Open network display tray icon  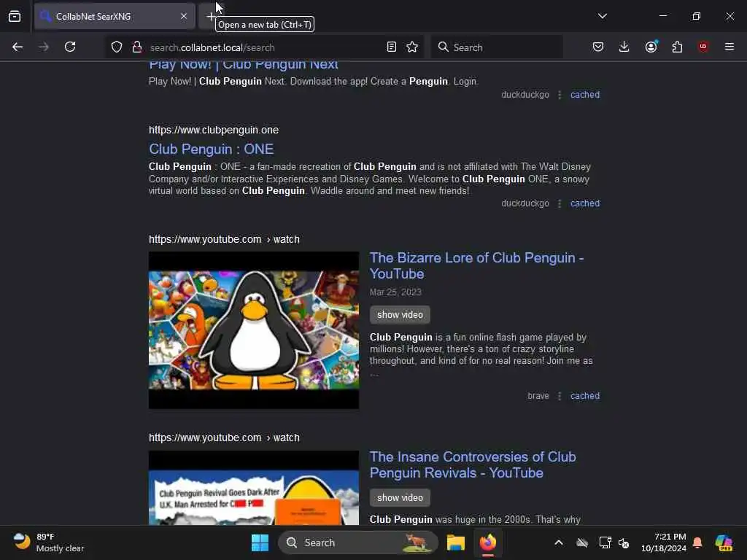[x=605, y=542]
